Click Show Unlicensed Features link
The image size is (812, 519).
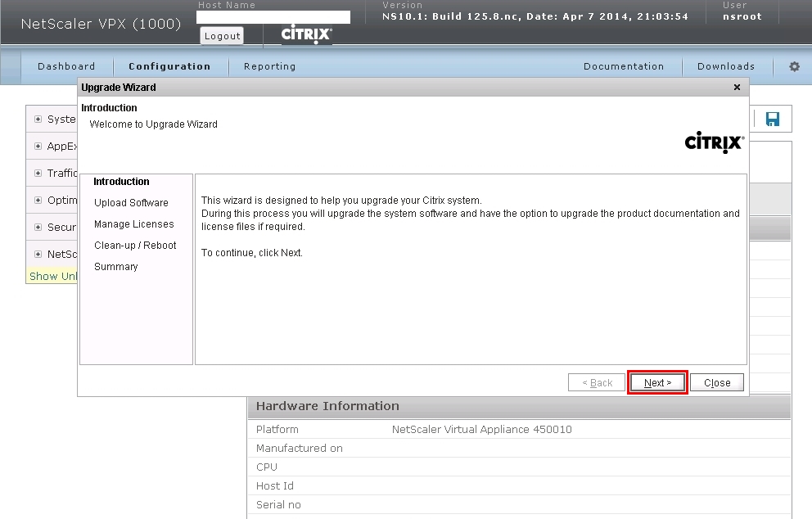(x=53, y=276)
